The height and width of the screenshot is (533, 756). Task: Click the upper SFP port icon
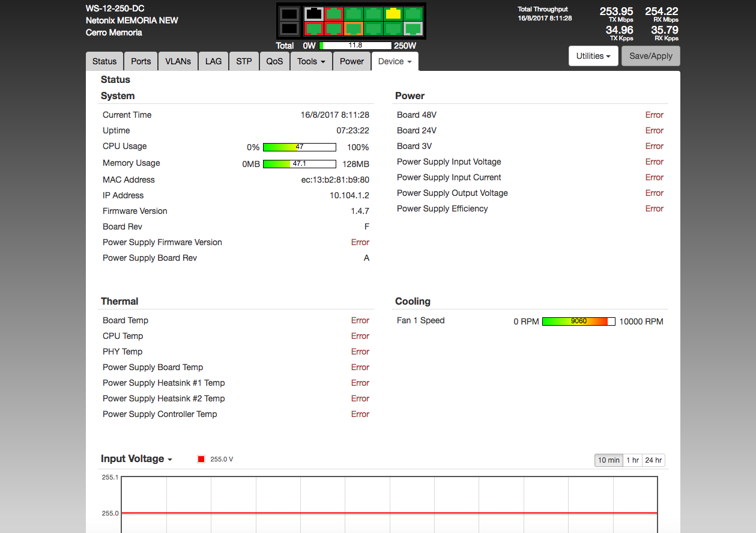[289, 13]
